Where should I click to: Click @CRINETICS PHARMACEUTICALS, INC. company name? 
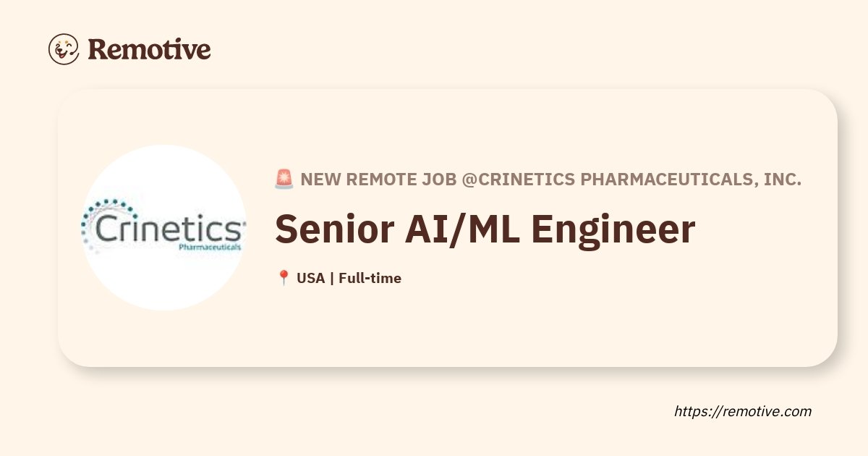(x=631, y=180)
